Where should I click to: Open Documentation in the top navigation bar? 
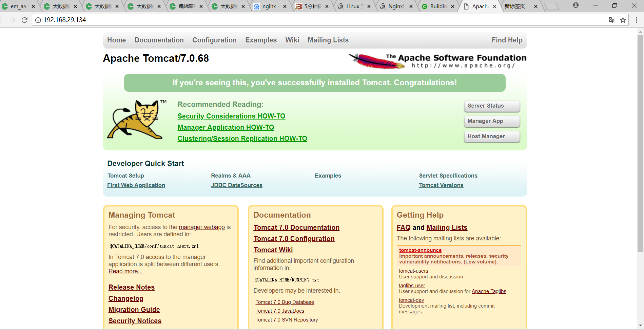(159, 40)
